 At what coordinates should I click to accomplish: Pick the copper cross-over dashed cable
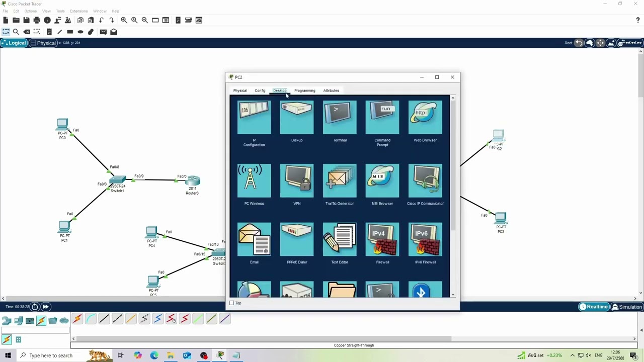[117, 319]
